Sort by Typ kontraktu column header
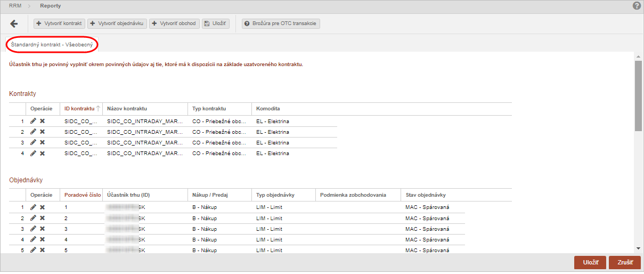 click(x=219, y=108)
